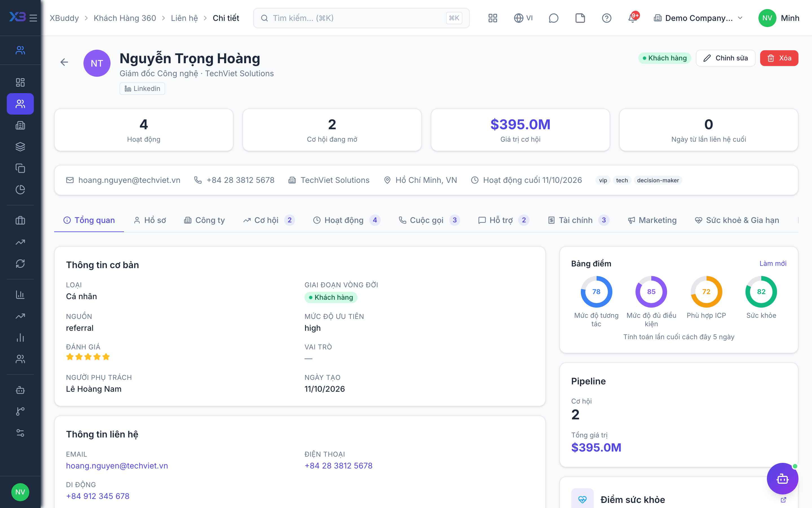Open the pie chart icon in sidebar

tap(20, 190)
